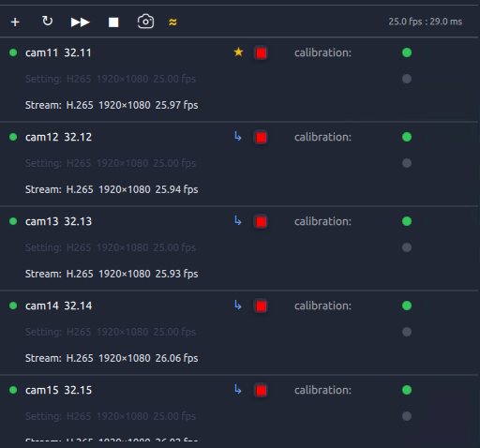Click cam12 green calibration status dot

[407, 137]
